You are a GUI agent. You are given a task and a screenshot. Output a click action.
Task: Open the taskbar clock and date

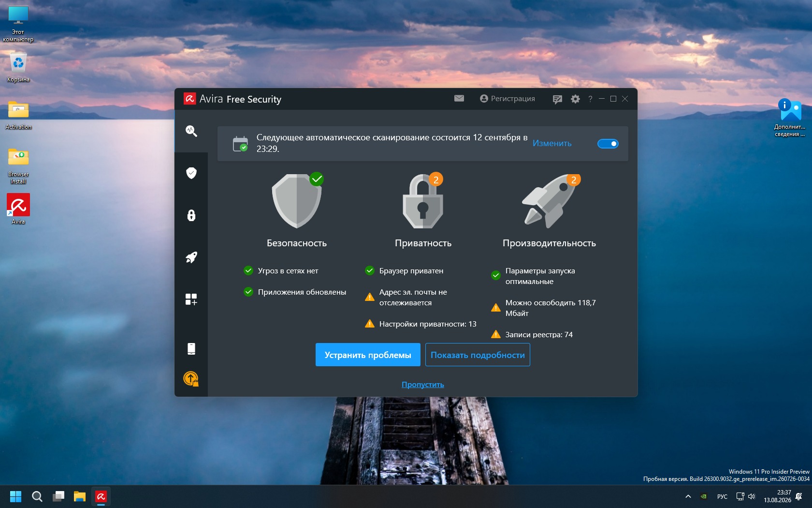(777, 496)
